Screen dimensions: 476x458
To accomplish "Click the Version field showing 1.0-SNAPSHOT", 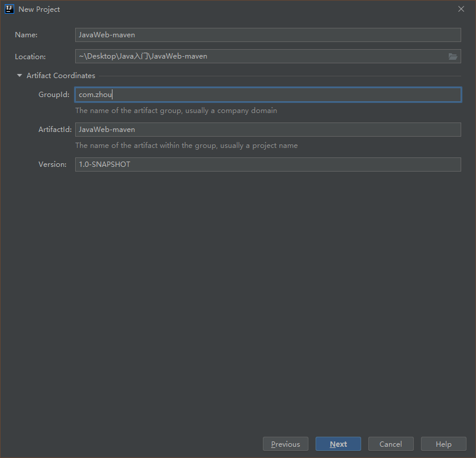I will [268, 165].
